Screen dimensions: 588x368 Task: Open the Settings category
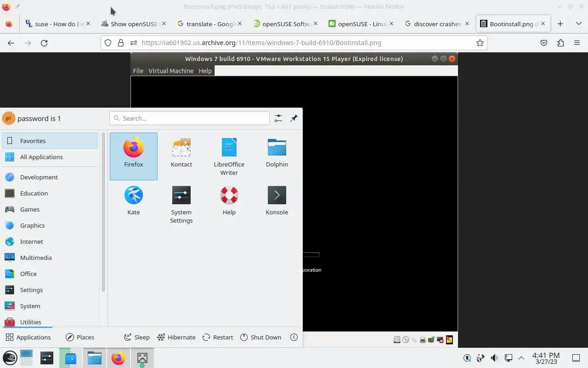pos(50,290)
